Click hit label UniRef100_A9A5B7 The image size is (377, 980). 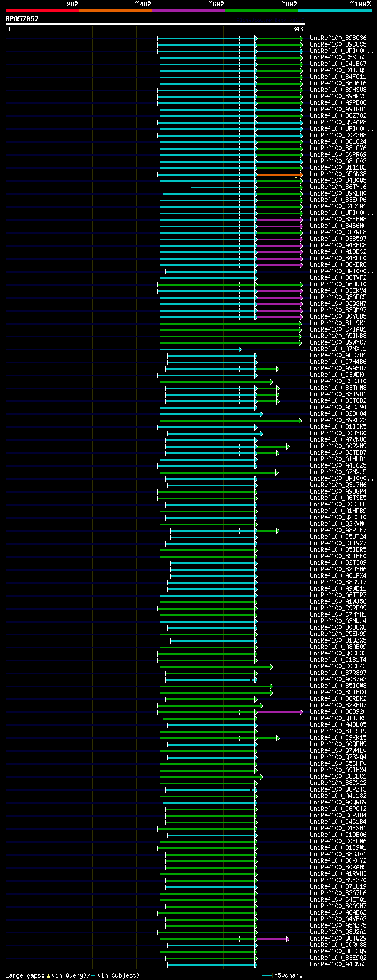click(x=338, y=368)
